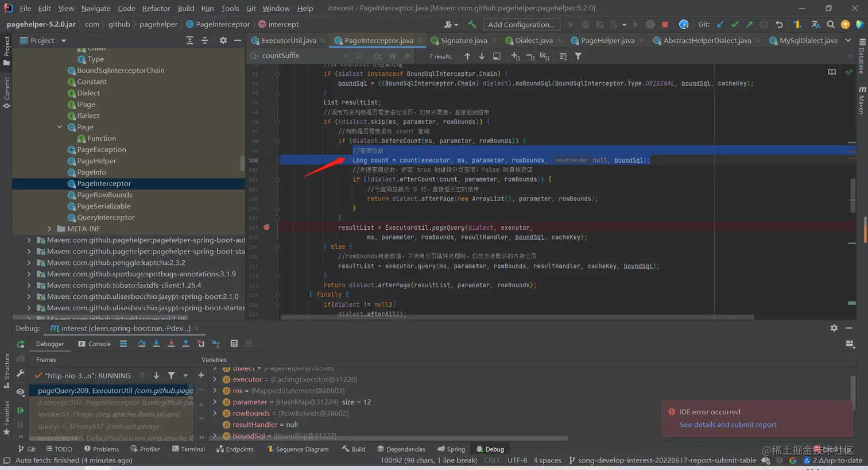Expand the parameter HashMap variable
Screen dimensions: 868x470
point(215,402)
